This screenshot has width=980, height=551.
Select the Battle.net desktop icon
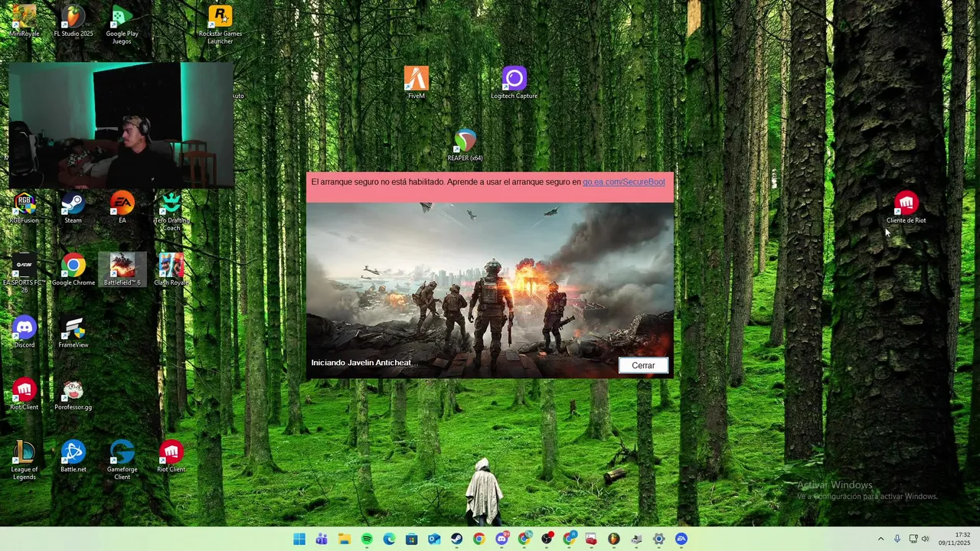[73, 457]
